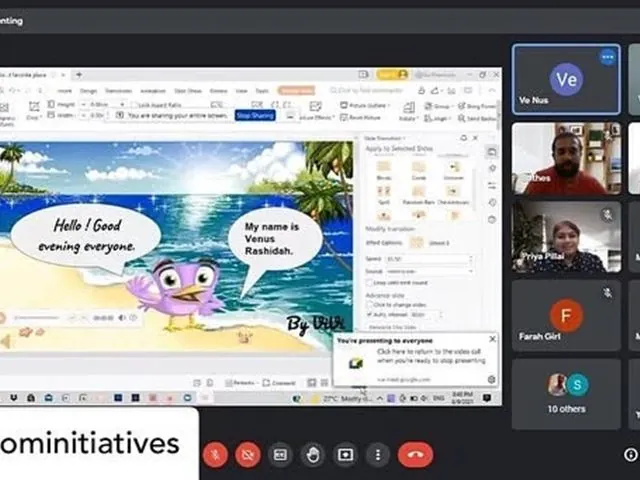This screenshot has height=480, width=640.
Task: Click the Rehearse This Slide button
Action: [x=392, y=327]
